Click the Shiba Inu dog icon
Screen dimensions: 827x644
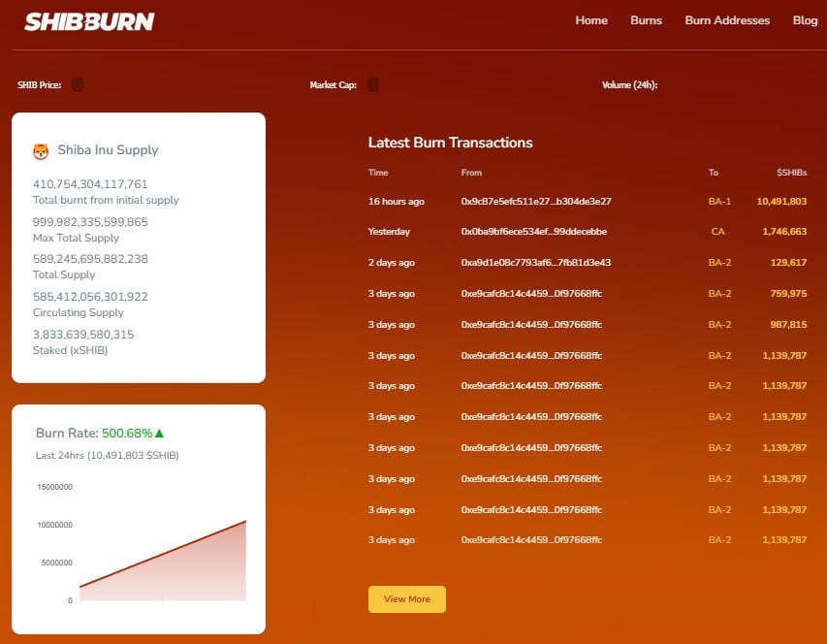point(41,150)
